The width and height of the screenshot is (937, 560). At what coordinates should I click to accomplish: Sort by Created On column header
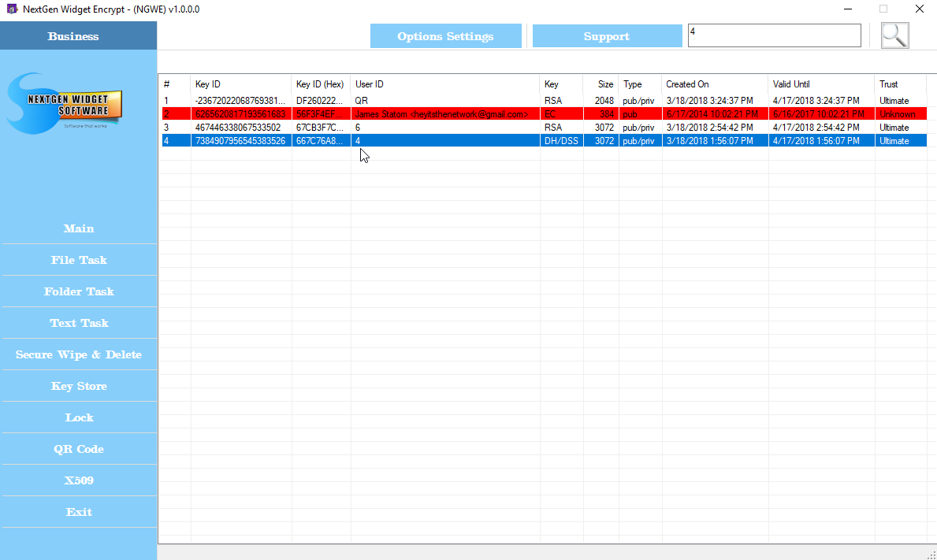[x=715, y=84]
